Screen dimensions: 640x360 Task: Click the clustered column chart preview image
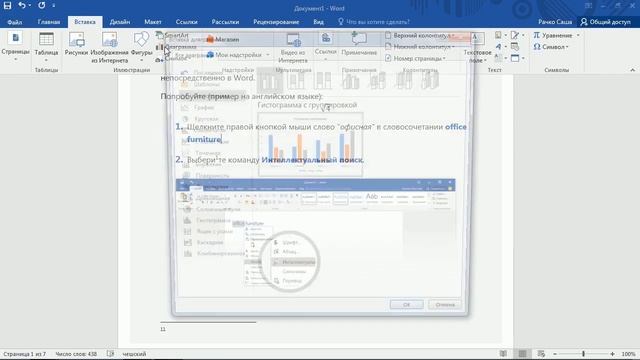click(x=310, y=144)
